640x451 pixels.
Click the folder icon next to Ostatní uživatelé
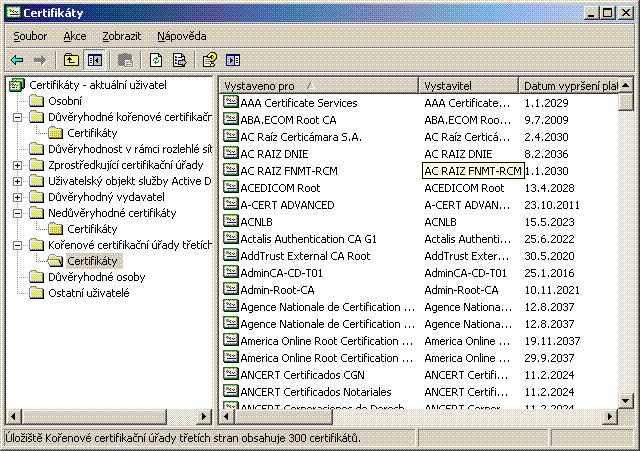37,293
